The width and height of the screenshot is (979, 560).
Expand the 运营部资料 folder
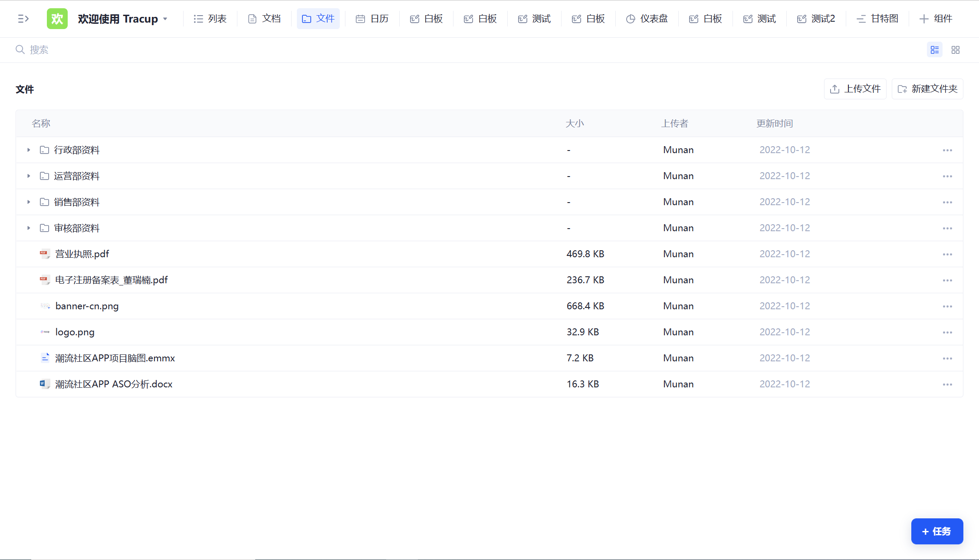(x=29, y=176)
